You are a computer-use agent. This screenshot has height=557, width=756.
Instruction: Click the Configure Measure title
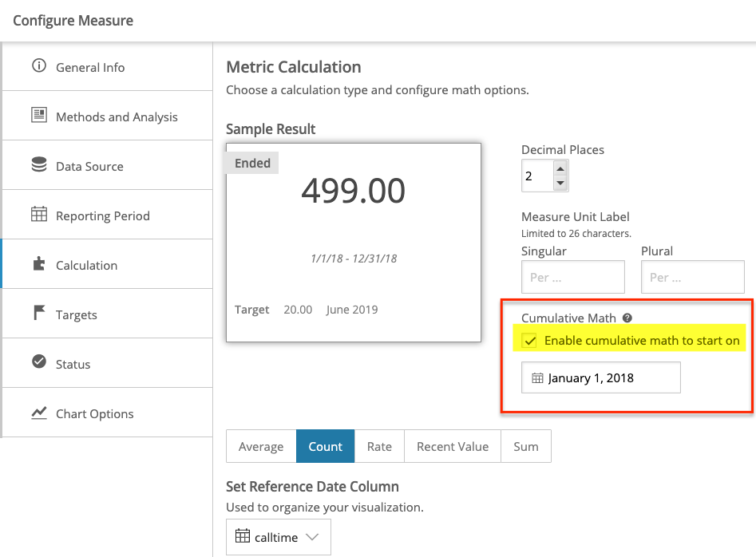[x=73, y=21]
